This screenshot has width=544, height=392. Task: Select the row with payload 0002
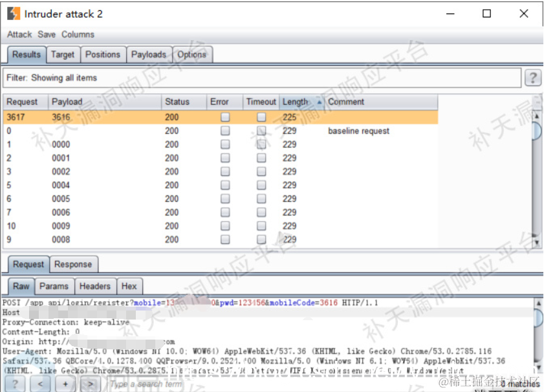221,171
